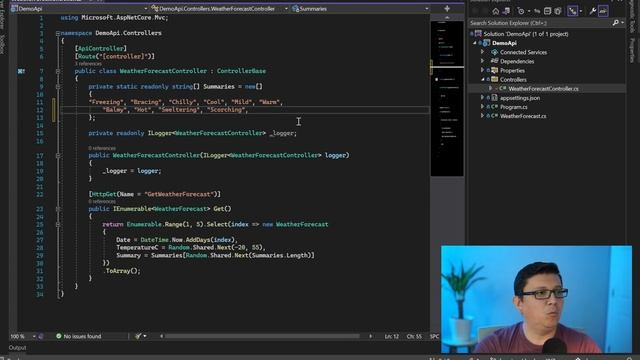Expand the appsettings.json node
This screenshot has height=360, width=640.
coord(482,98)
